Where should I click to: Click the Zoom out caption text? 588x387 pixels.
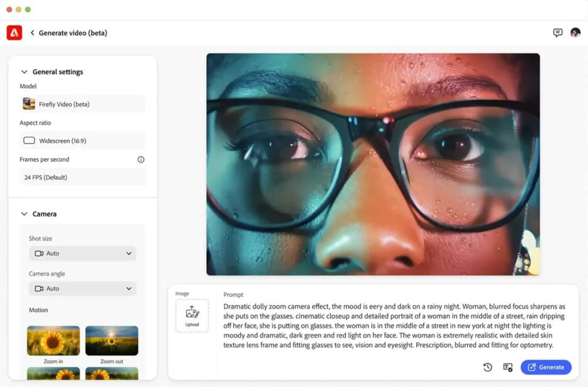(x=112, y=362)
